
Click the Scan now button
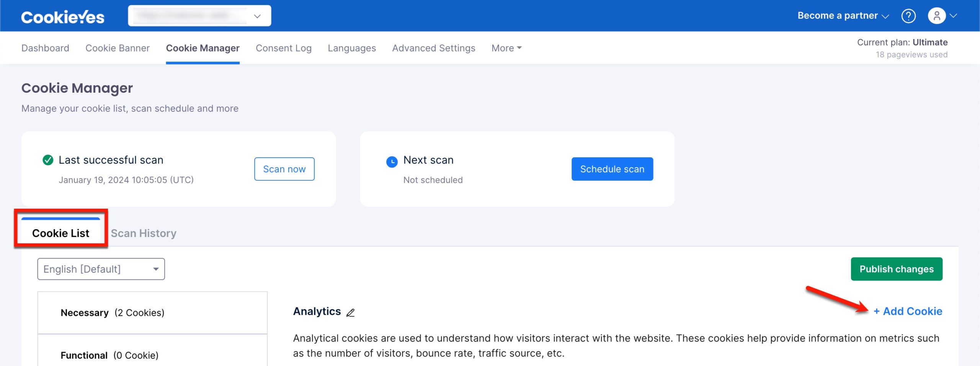tap(284, 169)
